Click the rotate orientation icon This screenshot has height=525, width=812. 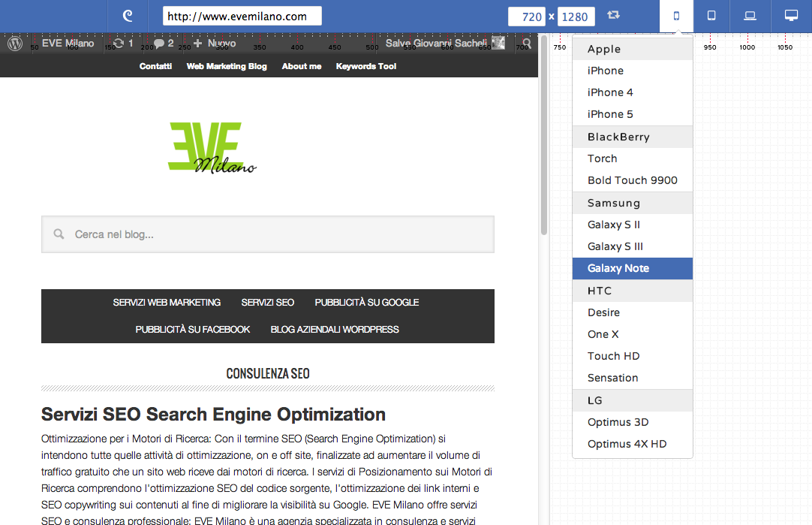(x=613, y=15)
